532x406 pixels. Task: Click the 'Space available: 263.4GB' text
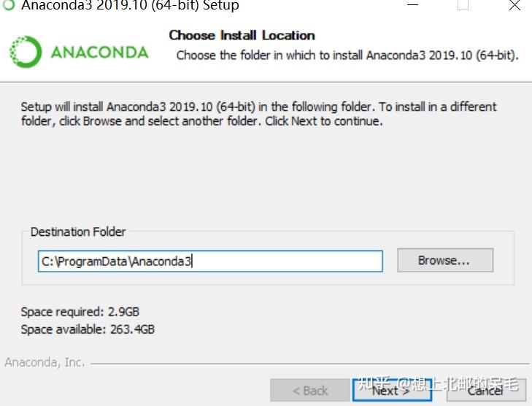click(x=88, y=329)
